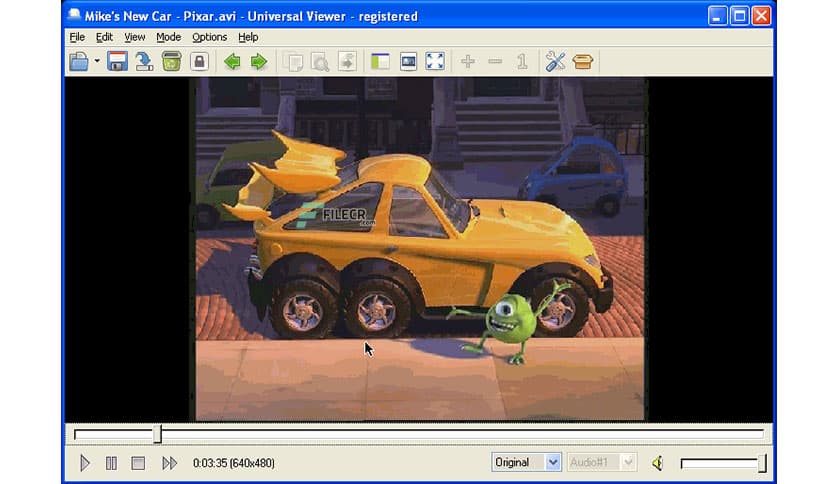Viewport: 836px width, 484px height.
Task: Go to next file with right green arrow
Action: click(x=259, y=61)
